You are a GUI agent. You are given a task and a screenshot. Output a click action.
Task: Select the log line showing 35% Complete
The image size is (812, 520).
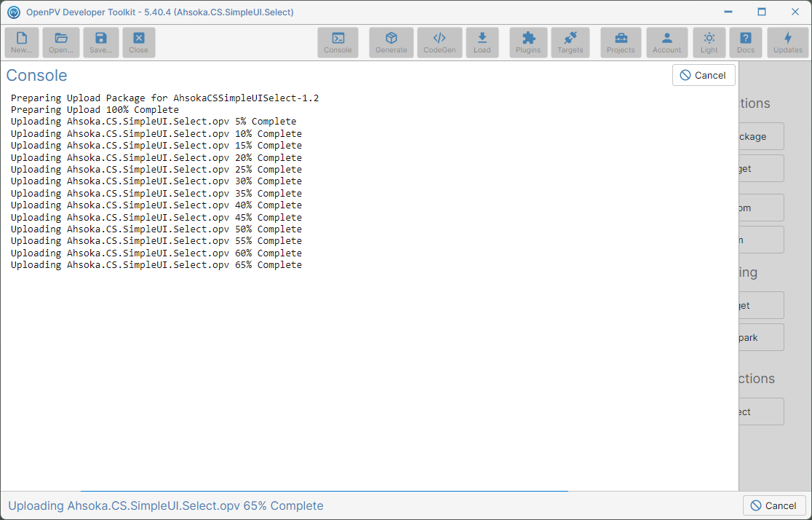coord(156,194)
